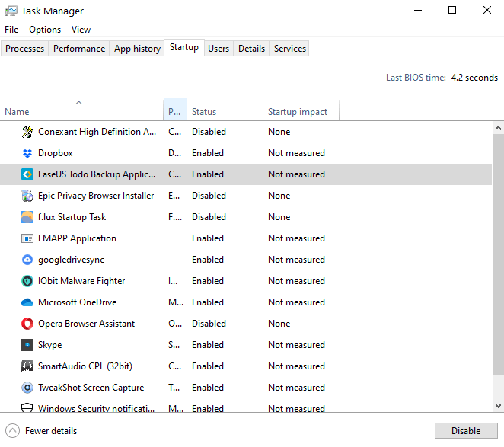The height and width of the screenshot is (447, 504).
Task: Click the TweakShot Screen Capture icon
Action: pyautogui.click(x=27, y=388)
